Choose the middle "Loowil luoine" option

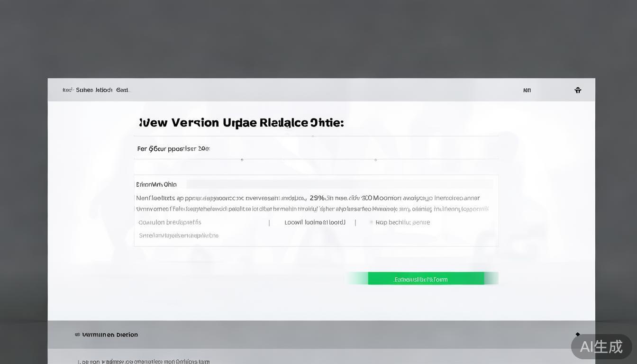pos(315,222)
